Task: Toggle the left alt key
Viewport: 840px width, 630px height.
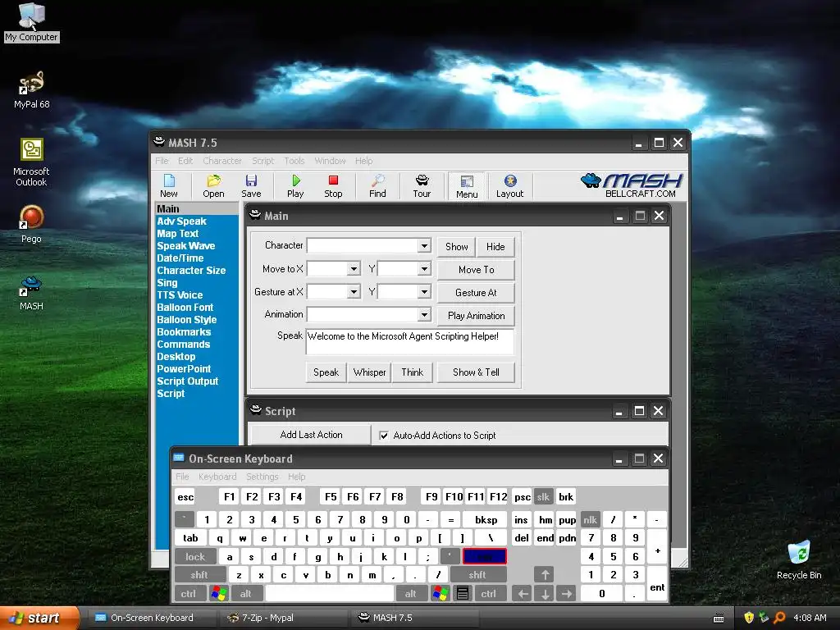Action: (246, 594)
